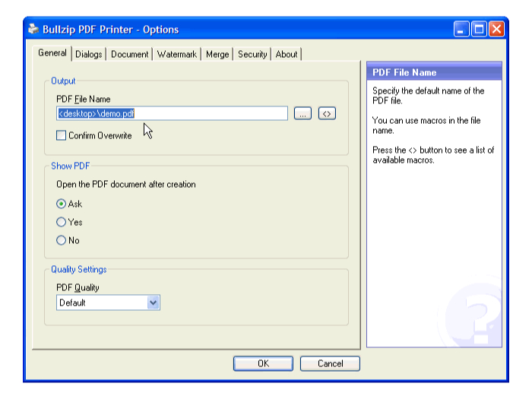The height and width of the screenshot is (399, 532).
Task: Select the Yes radio option
Action: tap(61, 222)
